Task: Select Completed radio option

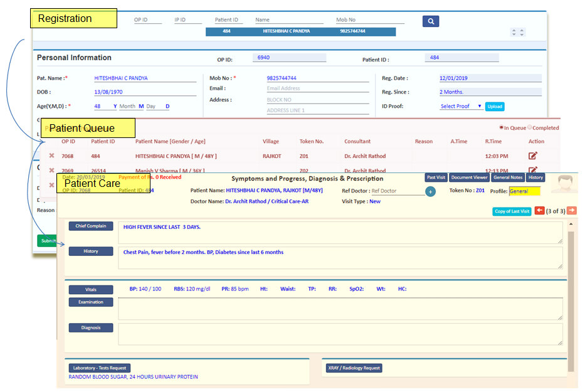Action: tap(530, 127)
